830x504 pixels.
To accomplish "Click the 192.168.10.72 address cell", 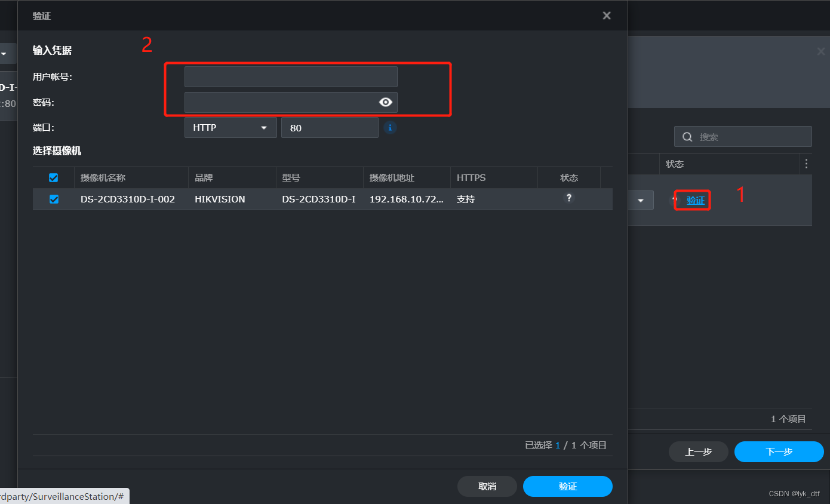I will coord(407,199).
